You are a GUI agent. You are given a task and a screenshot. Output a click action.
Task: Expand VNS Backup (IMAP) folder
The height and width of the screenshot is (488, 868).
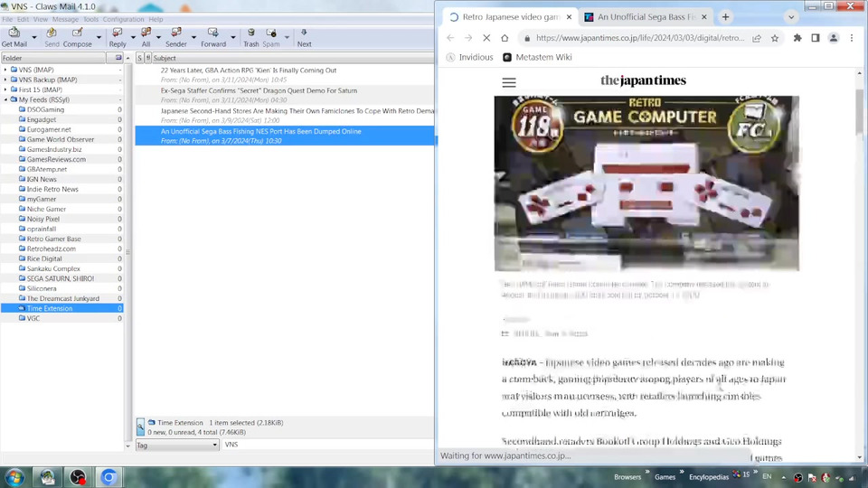[x=5, y=80]
